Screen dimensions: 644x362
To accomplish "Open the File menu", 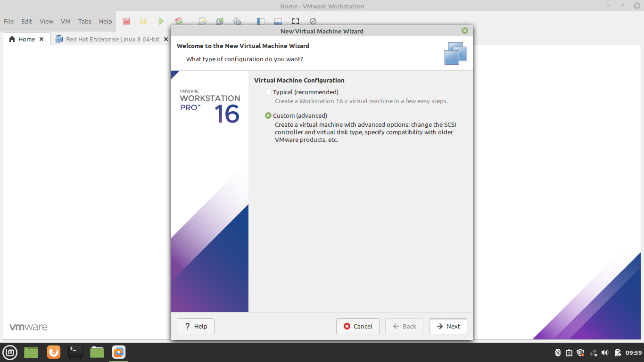I will point(9,21).
